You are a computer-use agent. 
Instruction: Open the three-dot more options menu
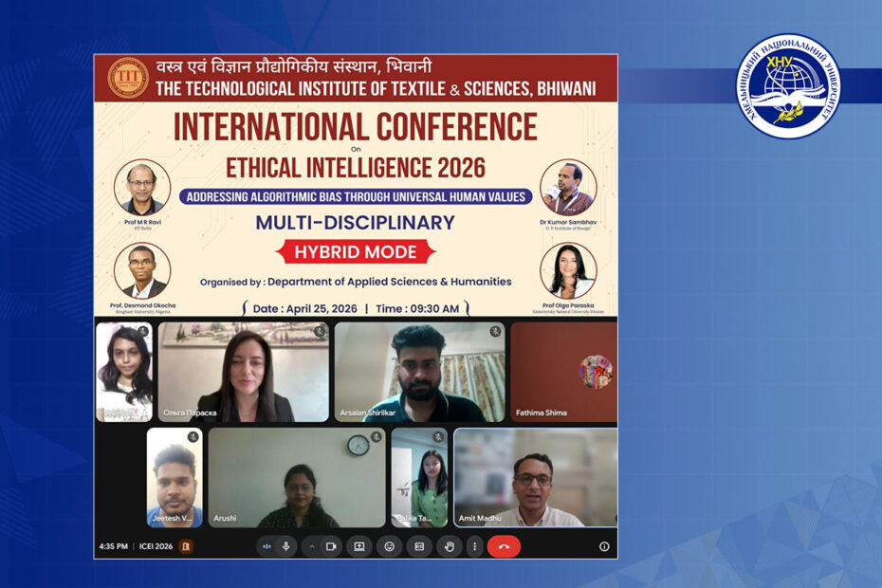pos(474,546)
